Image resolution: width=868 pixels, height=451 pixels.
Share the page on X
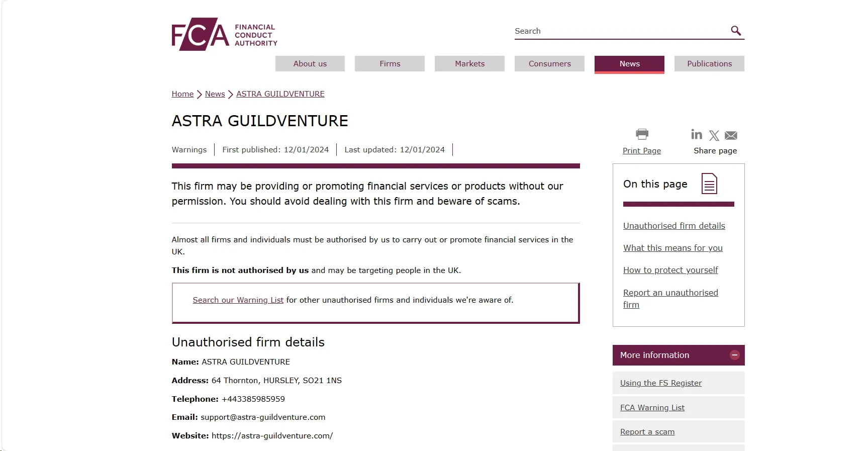tap(714, 136)
